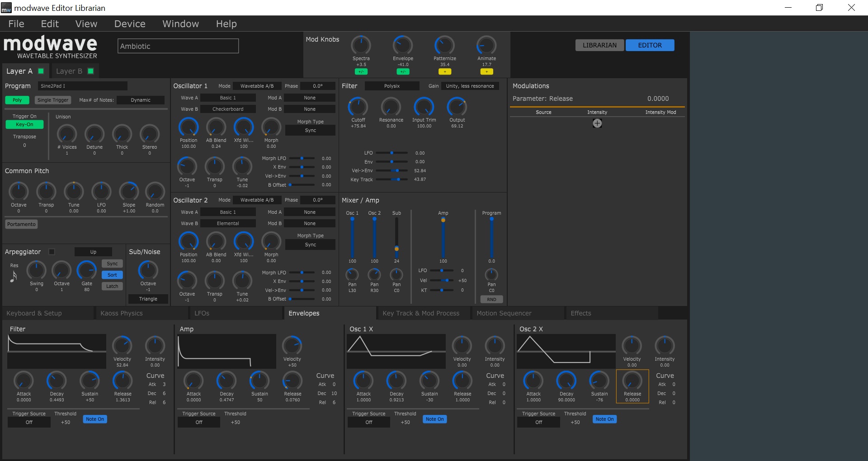Switch to the Motion Sequencer tab
The image size is (868, 461).
pyautogui.click(x=503, y=313)
